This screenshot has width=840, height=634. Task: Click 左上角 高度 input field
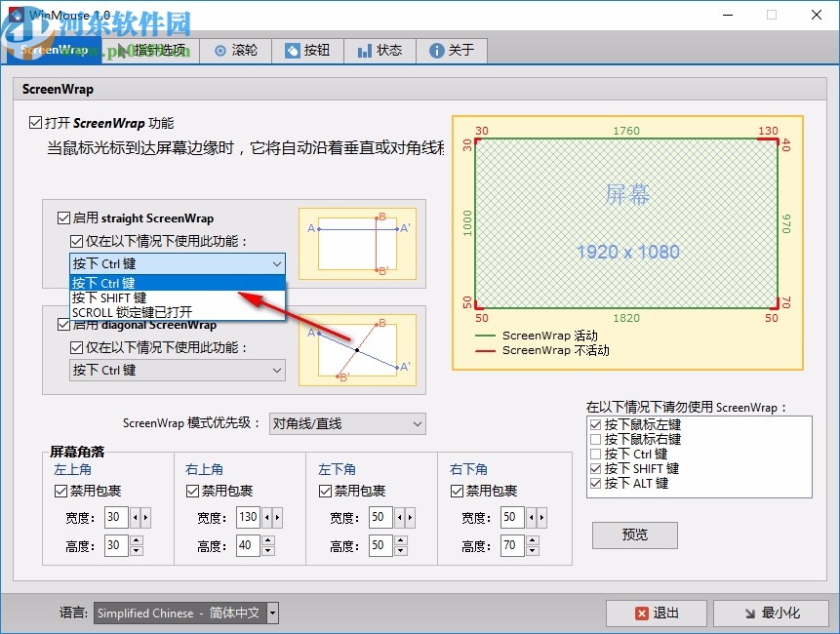[x=116, y=545]
